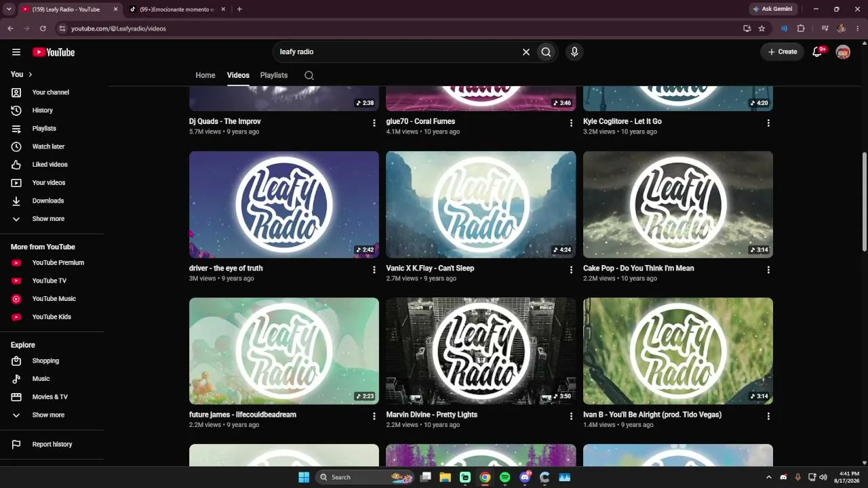The image size is (868, 488).
Task: Clear the search box text
Action: coord(526,52)
